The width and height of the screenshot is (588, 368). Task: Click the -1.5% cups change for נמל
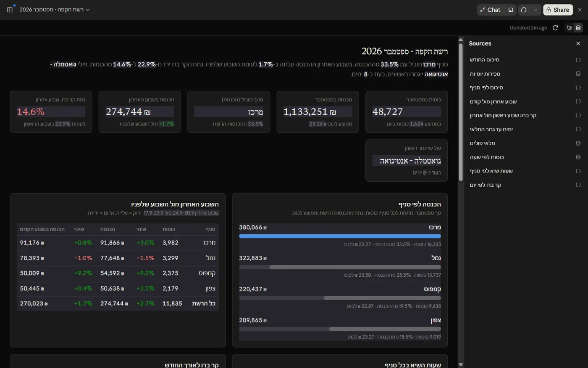145,258
